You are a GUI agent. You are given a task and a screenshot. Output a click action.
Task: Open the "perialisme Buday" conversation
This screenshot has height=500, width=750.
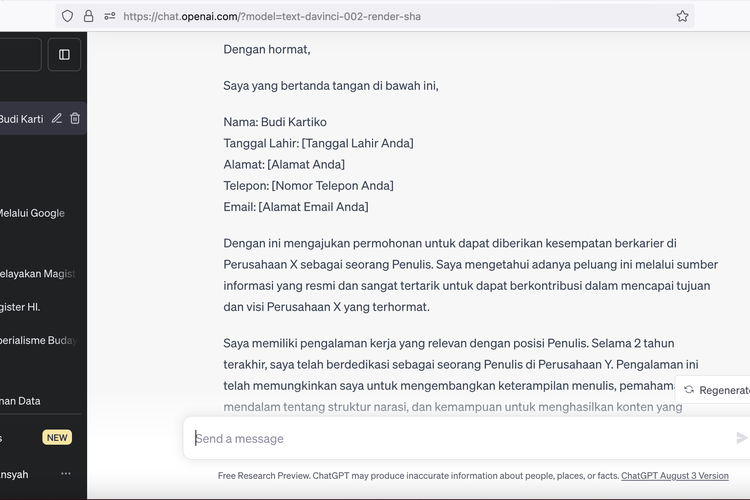click(x=37, y=340)
